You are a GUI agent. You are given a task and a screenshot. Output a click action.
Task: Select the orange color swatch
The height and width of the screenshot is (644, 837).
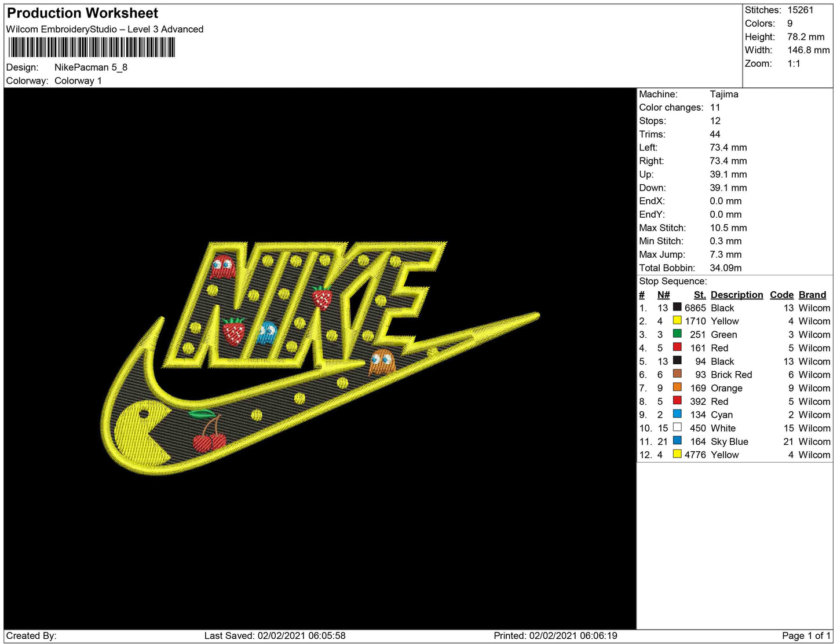(x=677, y=387)
